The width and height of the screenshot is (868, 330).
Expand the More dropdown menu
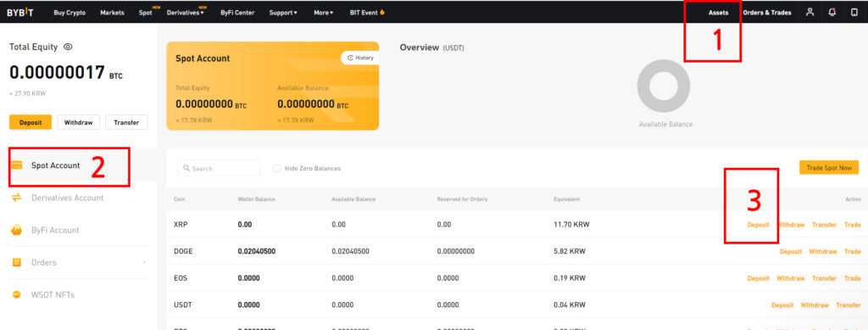pos(323,12)
